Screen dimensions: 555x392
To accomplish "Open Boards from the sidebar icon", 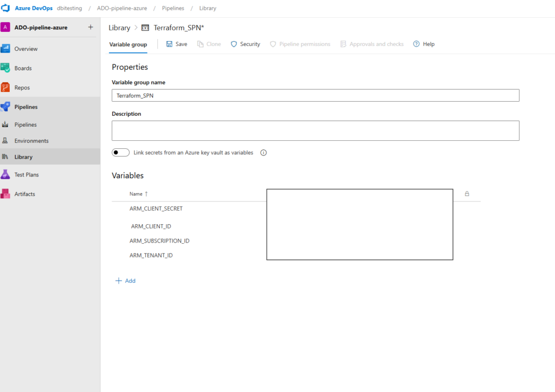I will pos(5,68).
